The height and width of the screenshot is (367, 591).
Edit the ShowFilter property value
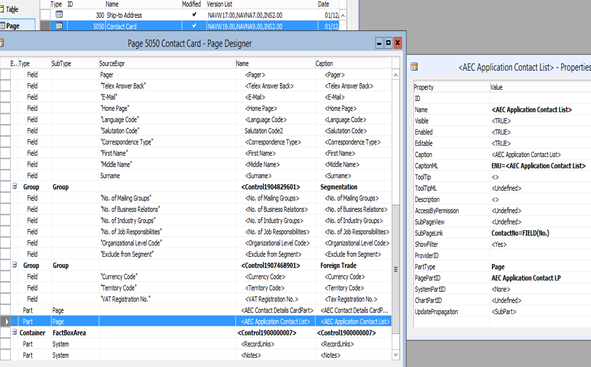540,244
